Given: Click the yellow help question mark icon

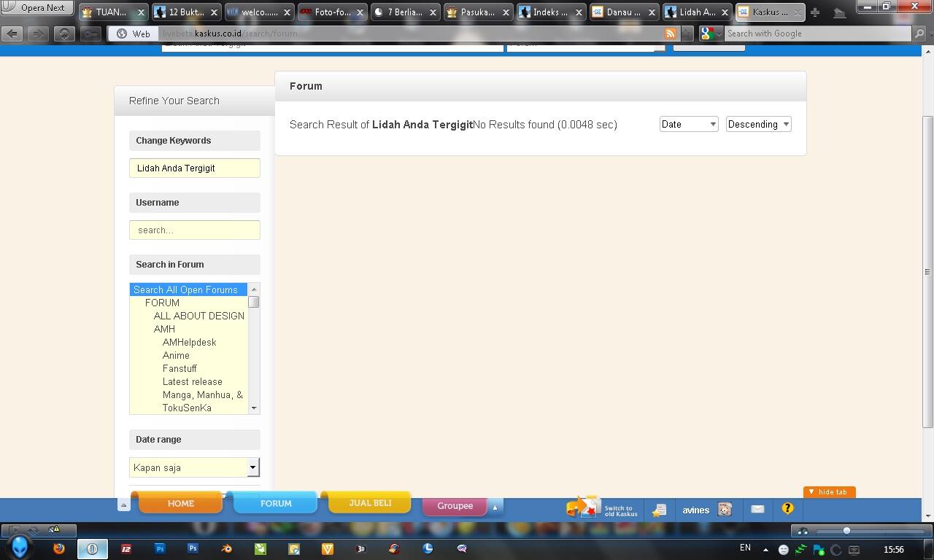Looking at the screenshot, I should 787,508.
